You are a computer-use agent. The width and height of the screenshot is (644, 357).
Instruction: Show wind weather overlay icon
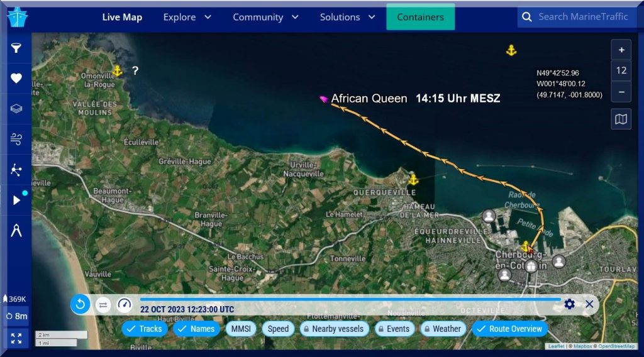(16, 140)
